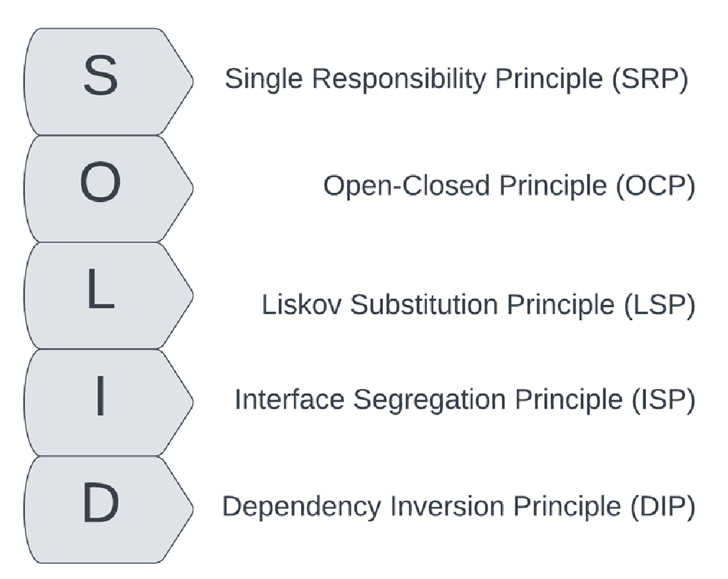Click the (SRP) abbreviation
This screenshot has height=579, width=728.
(x=649, y=79)
